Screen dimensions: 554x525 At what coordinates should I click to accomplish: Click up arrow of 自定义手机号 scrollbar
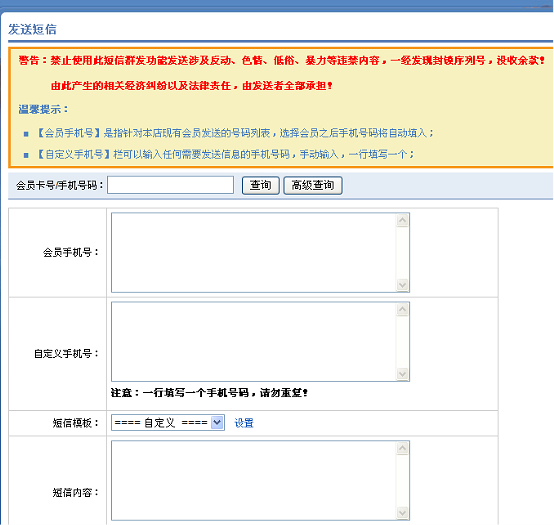click(x=402, y=309)
